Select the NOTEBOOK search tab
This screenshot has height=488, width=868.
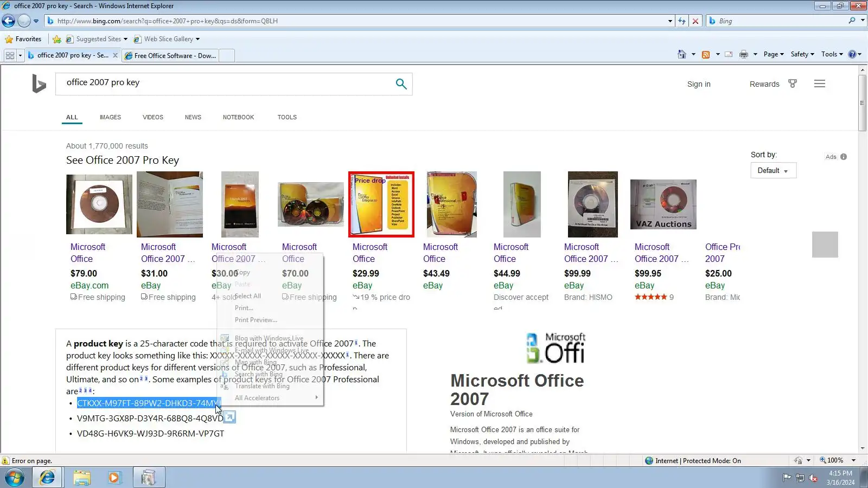tap(238, 117)
